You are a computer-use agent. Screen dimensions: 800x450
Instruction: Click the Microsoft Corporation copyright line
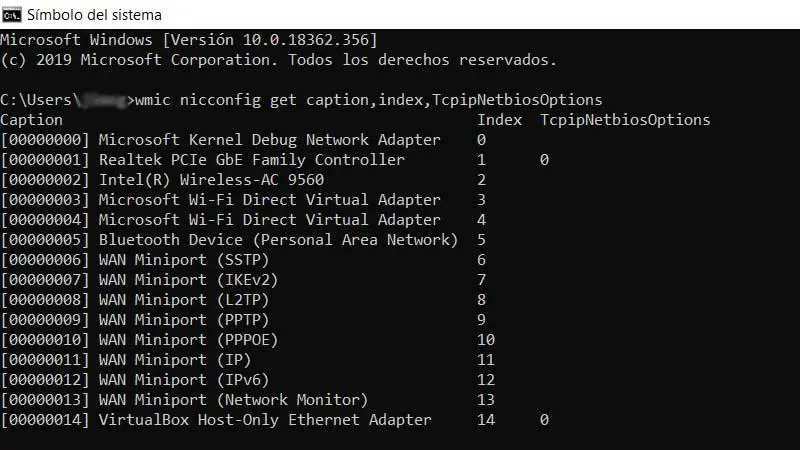(x=278, y=60)
